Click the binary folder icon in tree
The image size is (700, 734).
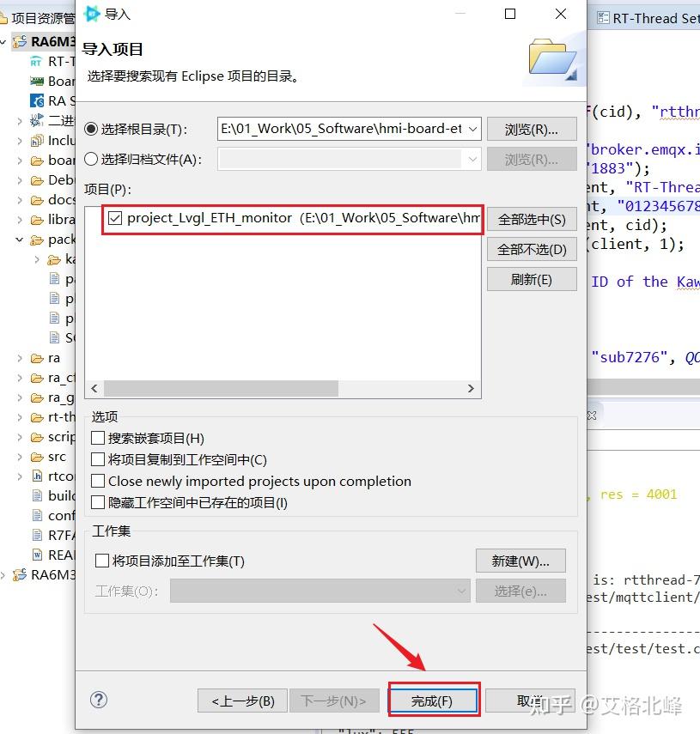(x=37, y=121)
